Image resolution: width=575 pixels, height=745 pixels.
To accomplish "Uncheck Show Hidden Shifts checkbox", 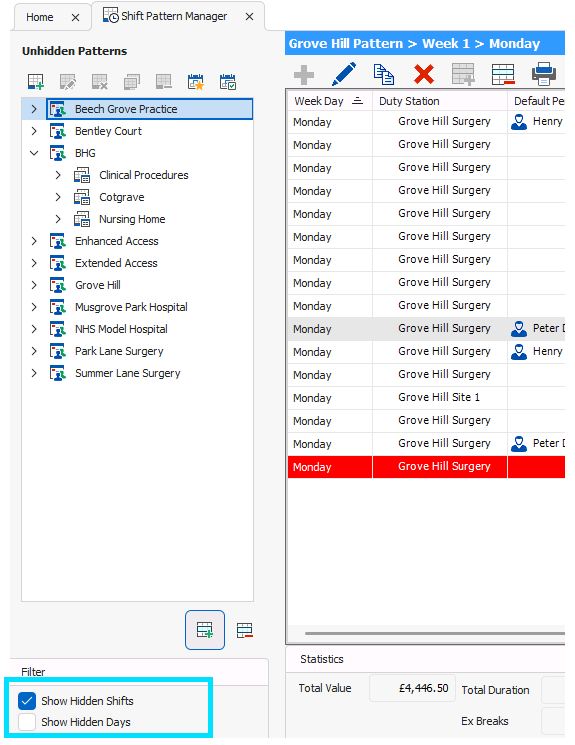I will 27,701.
